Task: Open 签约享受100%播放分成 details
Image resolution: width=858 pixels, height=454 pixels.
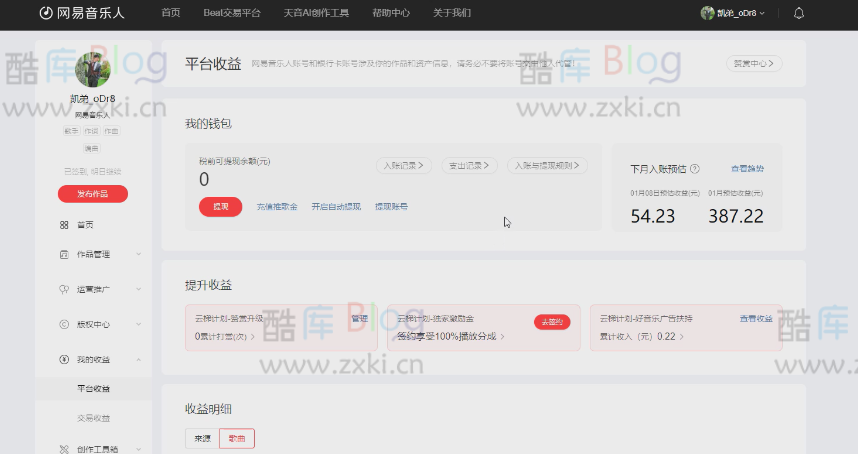Action: pyautogui.click(x=451, y=336)
